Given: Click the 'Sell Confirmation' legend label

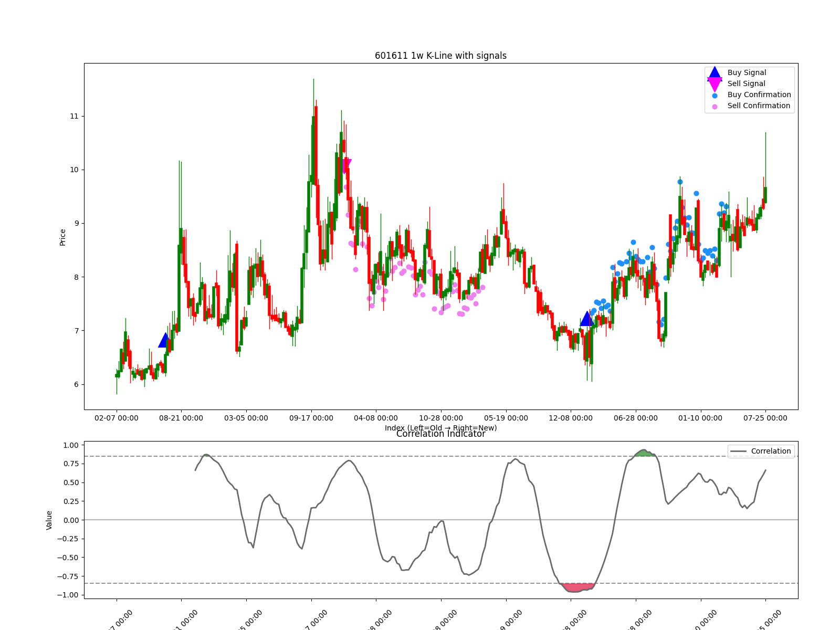Looking at the screenshot, I should pos(759,106).
